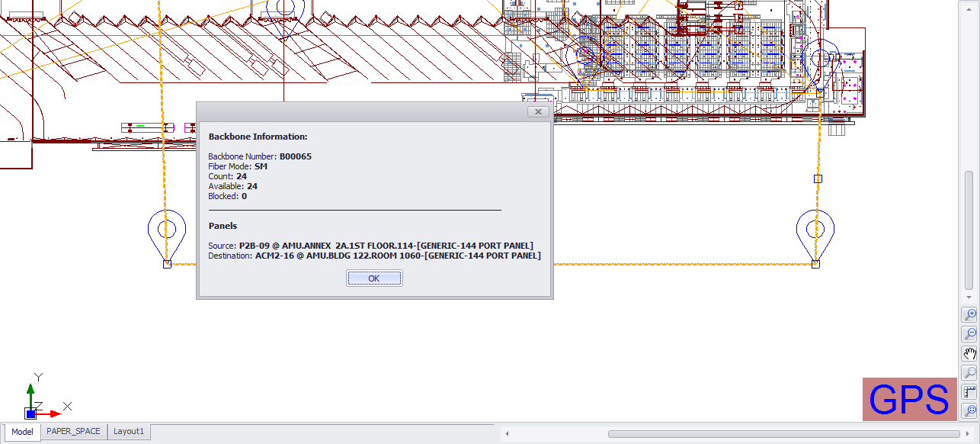Screen dimensions: 980x444
Task: Click the Fiber Mode SM value
Action: (x=261, y=166)
